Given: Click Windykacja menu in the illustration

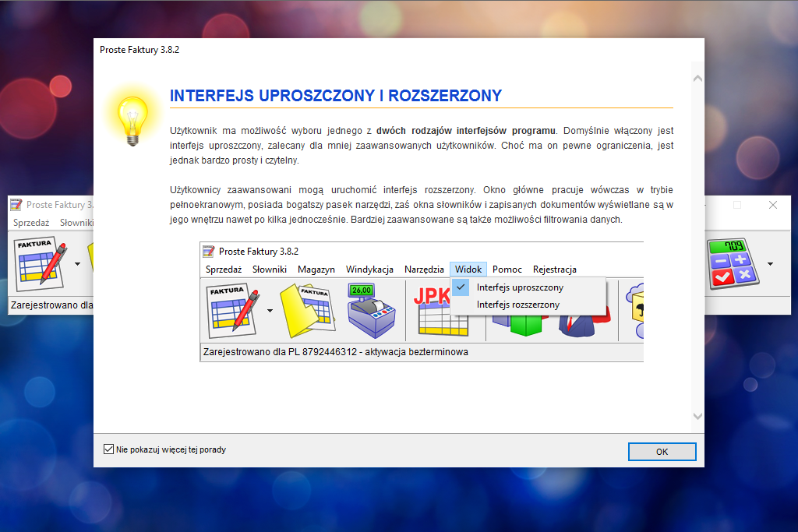Looking at the screenshot, I should pos(369,270).
